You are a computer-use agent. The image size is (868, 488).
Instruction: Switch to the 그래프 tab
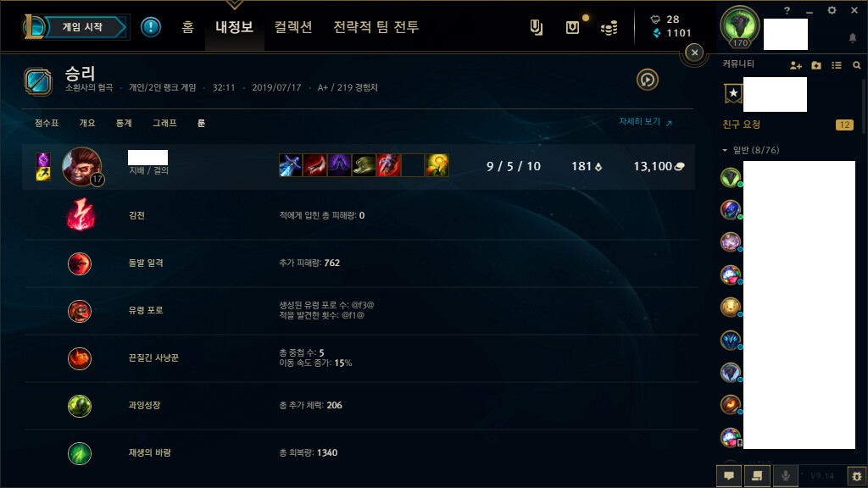click(x=164, y=123)
